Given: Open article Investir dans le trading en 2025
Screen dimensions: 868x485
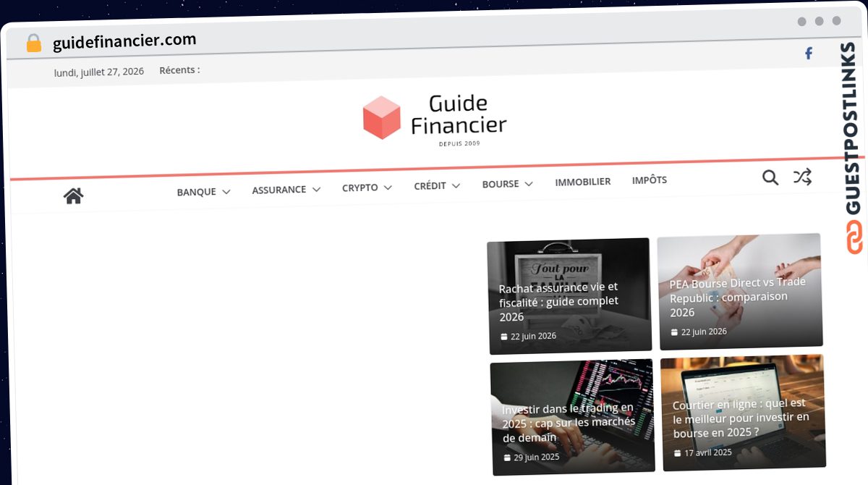Looking at the screenshot, I should (x=569, y=423).
